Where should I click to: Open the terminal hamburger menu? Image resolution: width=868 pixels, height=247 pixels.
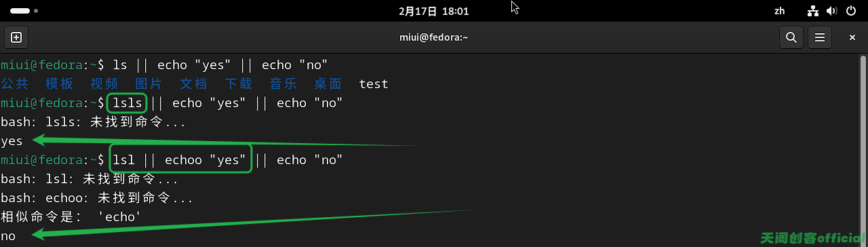[820, 37]
